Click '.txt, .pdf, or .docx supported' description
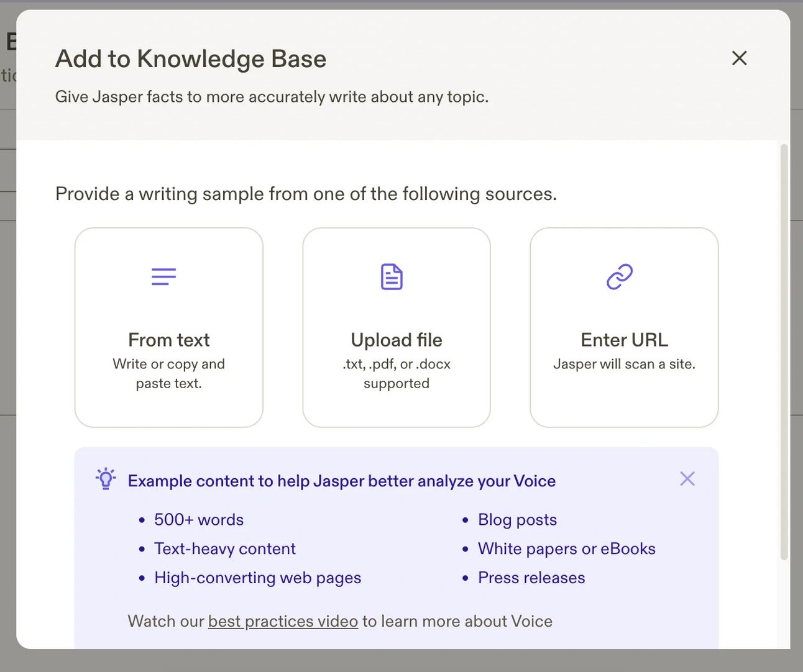803x672 pixels. pyautogui.click(x=397, y=373)
